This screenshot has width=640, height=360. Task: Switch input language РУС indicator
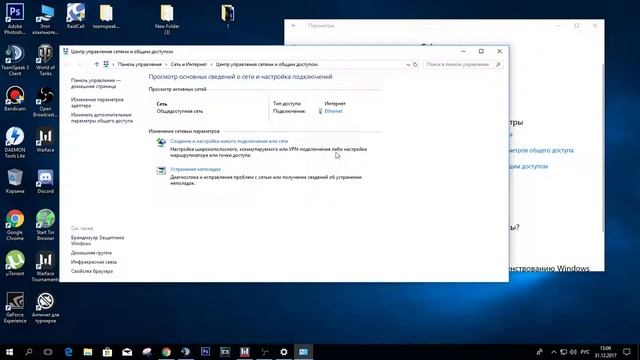click(585, 352)
